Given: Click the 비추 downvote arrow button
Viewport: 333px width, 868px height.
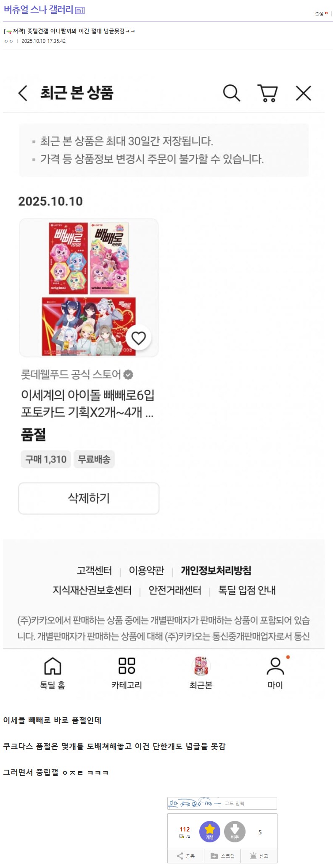Looking at the screenshot, I should (235, 831).
